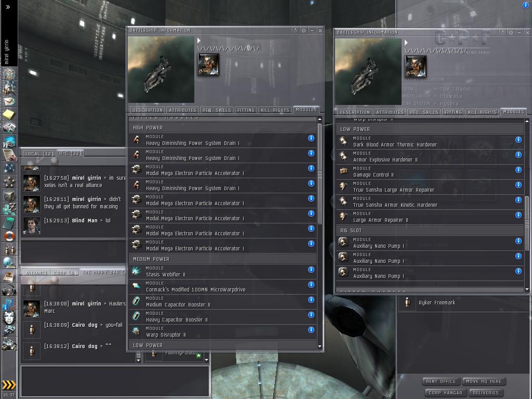Click the white arrow above the pilot portrait in the Rig Slot window
532x399 pixels.
(x=406, y=43)
